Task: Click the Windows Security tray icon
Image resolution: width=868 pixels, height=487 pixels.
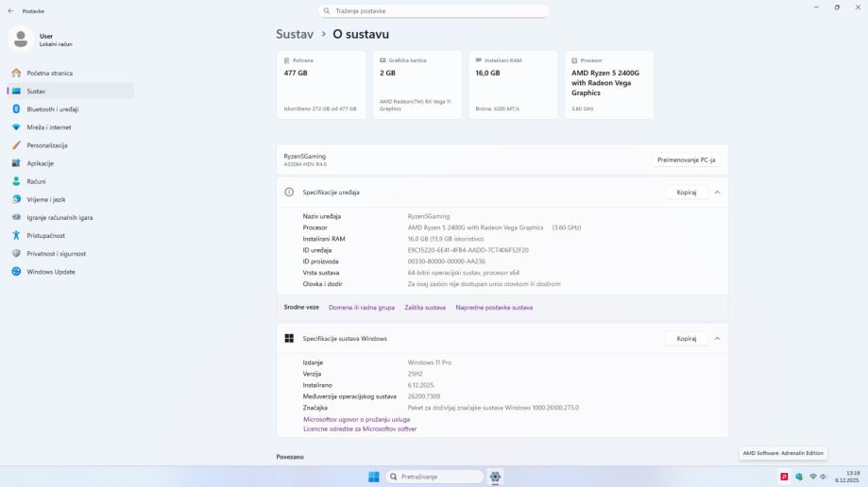Action: [799, 477]
